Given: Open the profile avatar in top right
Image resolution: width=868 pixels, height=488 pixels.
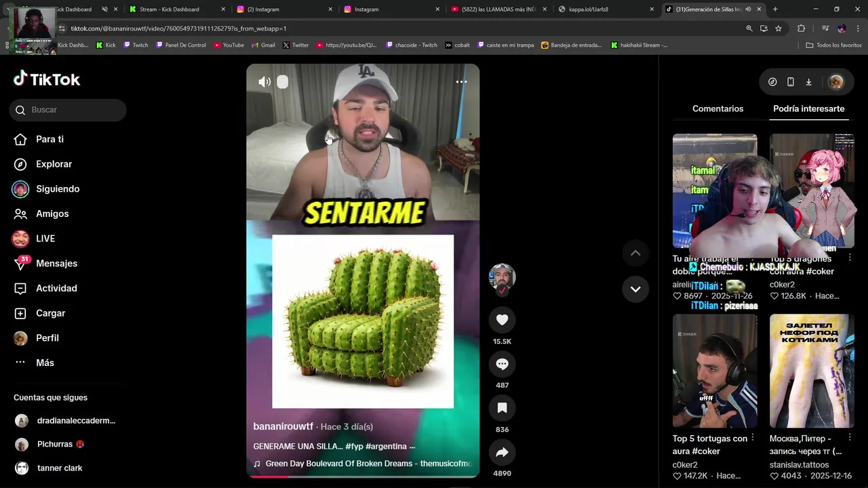Looking at the screenshot, I should point(836,82).
